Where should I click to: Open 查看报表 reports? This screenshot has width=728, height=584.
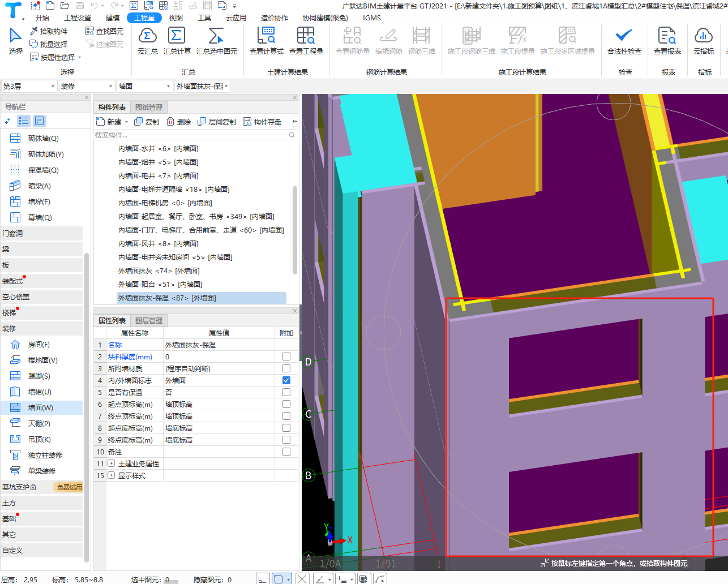click(667, 41)
